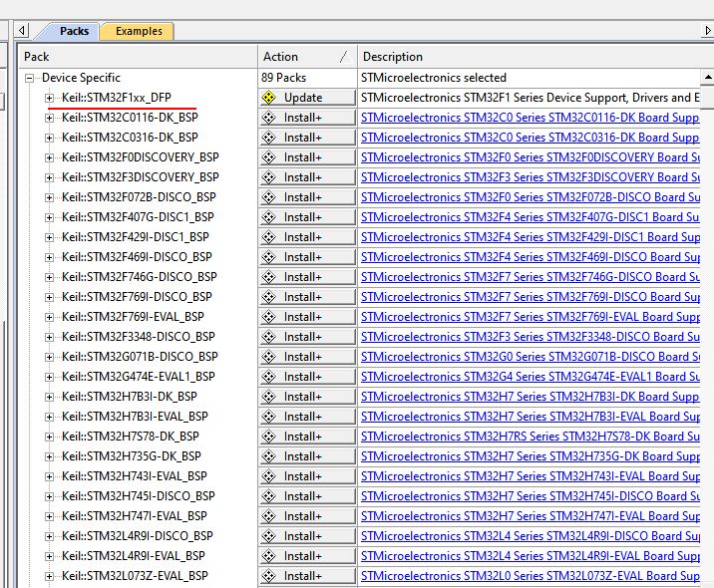
Task: Sort by the Pack column header
Action: (138, 57)
